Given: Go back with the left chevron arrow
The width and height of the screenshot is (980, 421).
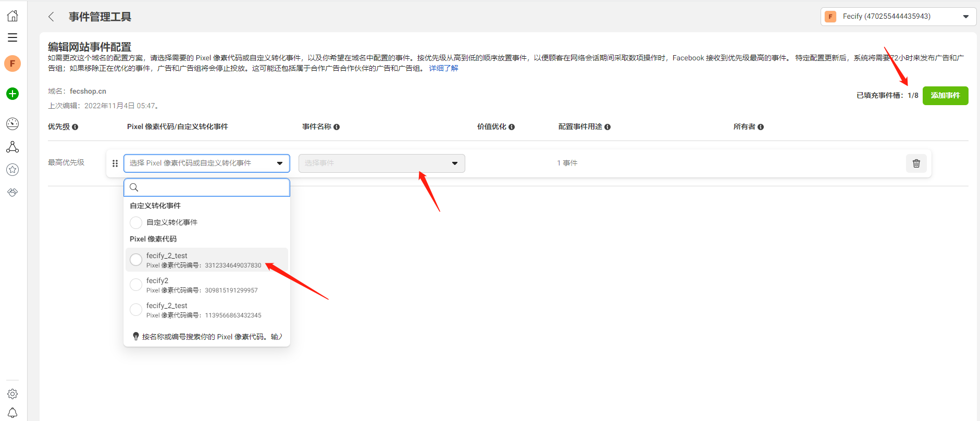Looking at the screenshot, I should [x=51, y=17].
